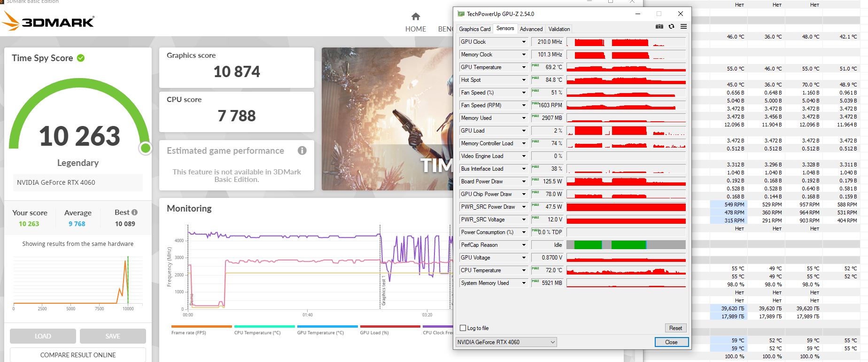This screenshot has height=362, width=868.
Task: Click the green check beside Time Spy Score
Action: (x=81, y=58)
